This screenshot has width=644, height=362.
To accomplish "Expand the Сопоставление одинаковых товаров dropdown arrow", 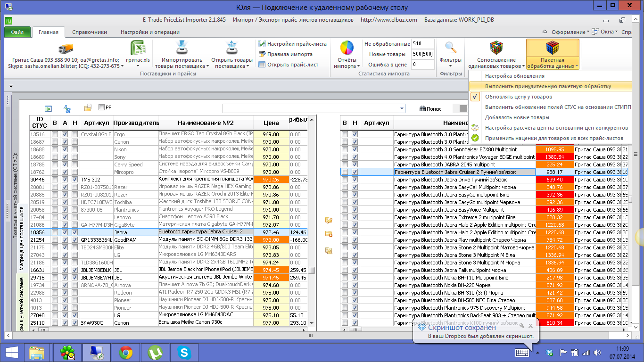I will point(523,66).
